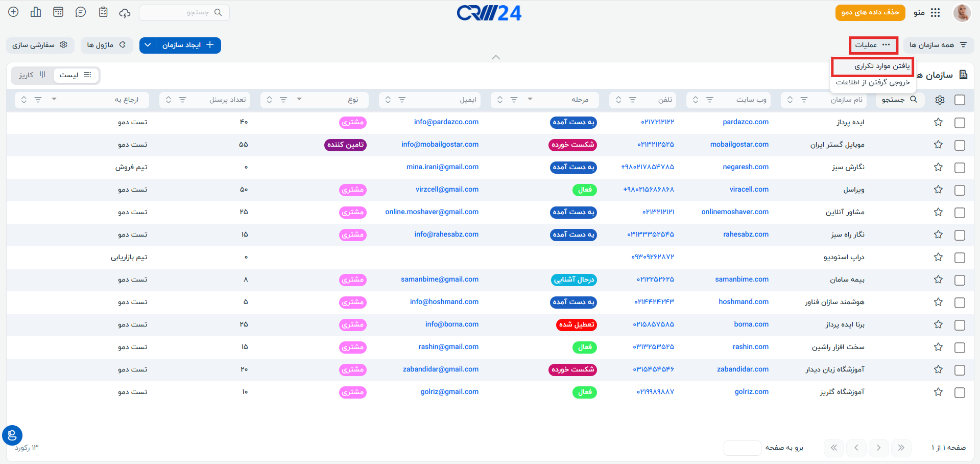This screenshot has height=464, width=980.
Task: Star the ایده پرداز organization
Action: 938,122
